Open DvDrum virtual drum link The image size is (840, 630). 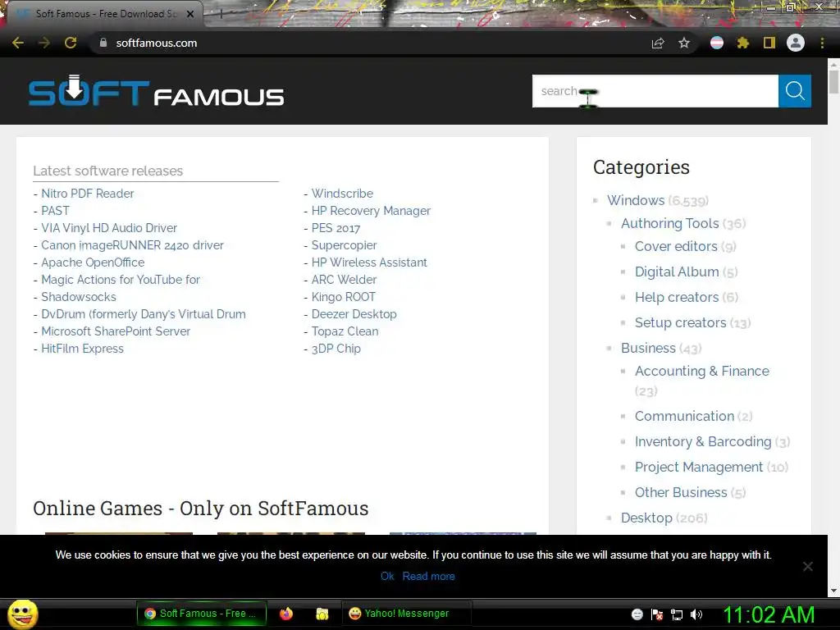(144, 314)
